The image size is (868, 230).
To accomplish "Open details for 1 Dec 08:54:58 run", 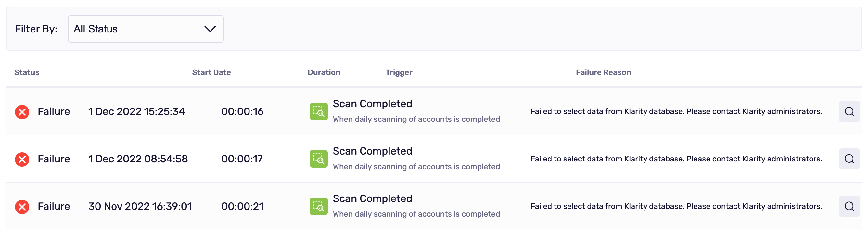I will pos(849,159).
